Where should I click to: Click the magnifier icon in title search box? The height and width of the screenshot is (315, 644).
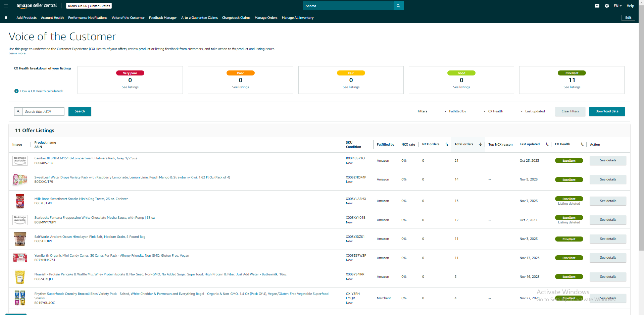tap(18, 111)
